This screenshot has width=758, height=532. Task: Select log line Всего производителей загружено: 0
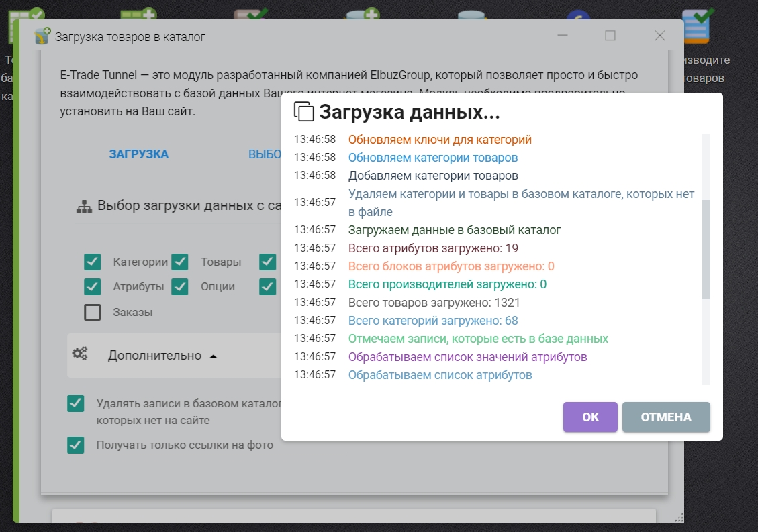(x=447, y=284)
